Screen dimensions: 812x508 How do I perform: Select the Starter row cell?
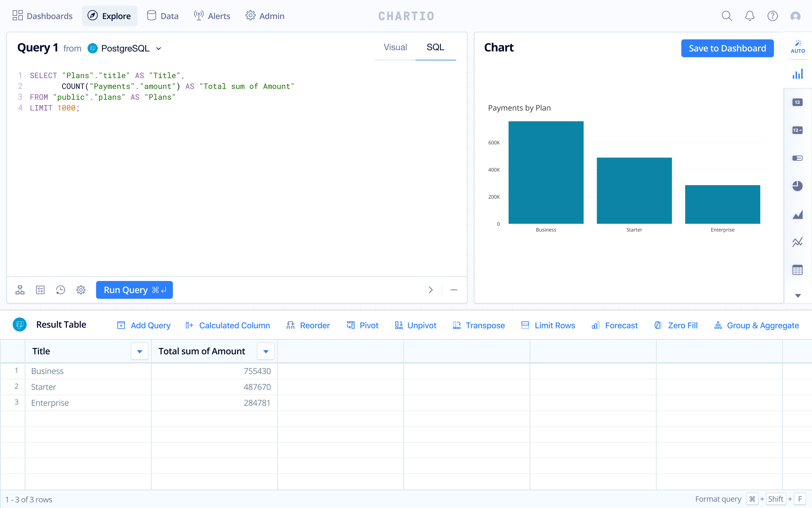pyautogui.click(x=88, y=387)
